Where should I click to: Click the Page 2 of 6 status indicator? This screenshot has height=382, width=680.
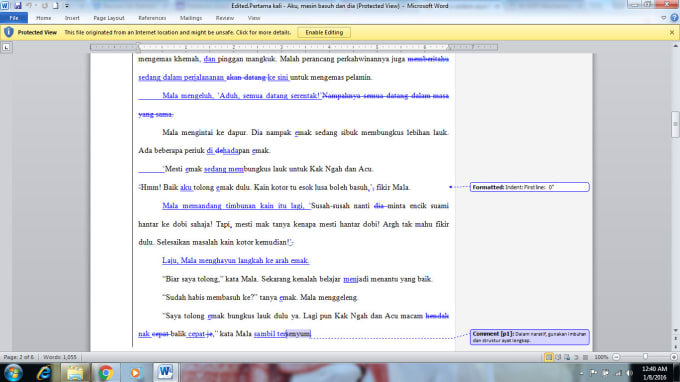(x=19, y=357)
